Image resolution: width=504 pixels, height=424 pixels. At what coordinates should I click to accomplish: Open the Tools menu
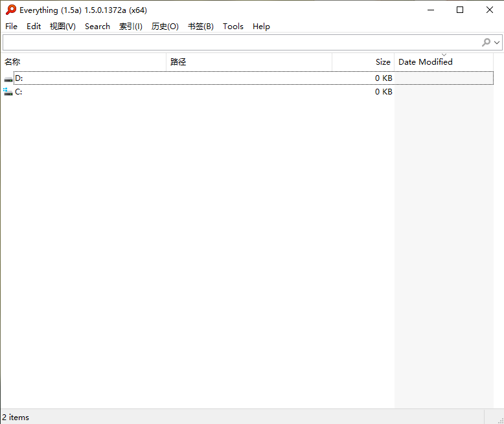233,27
